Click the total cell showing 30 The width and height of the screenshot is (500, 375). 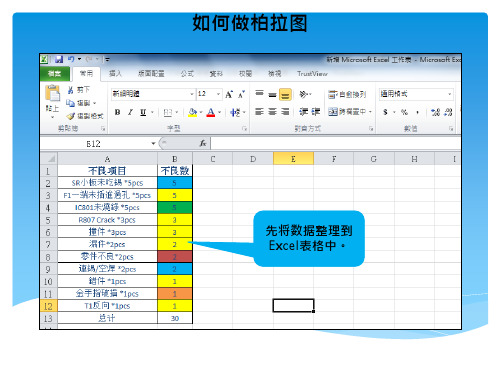(175, 318)
